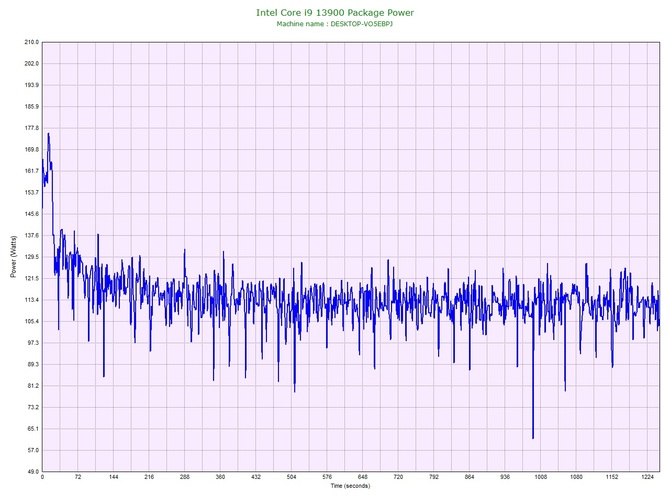Click the 864 tick on the time axis
This screenshot has width=670, height=503.
(x=469, y=477)
